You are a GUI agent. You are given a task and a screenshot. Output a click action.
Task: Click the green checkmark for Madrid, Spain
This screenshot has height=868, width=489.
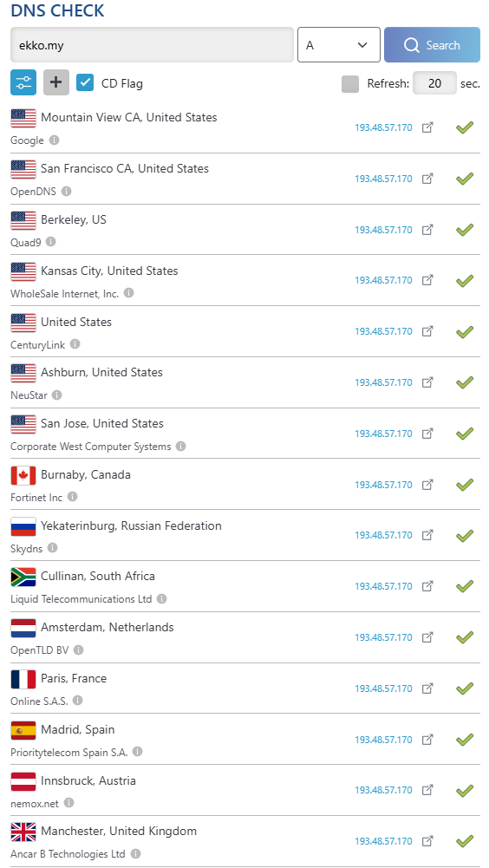465,740
